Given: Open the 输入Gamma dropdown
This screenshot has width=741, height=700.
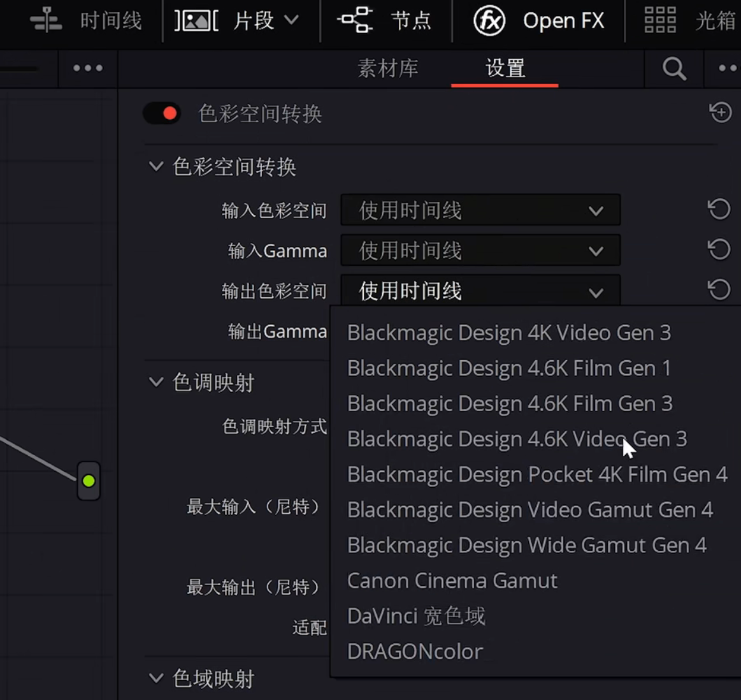Looking at the screenshot, I should click(x=480, y=250).
